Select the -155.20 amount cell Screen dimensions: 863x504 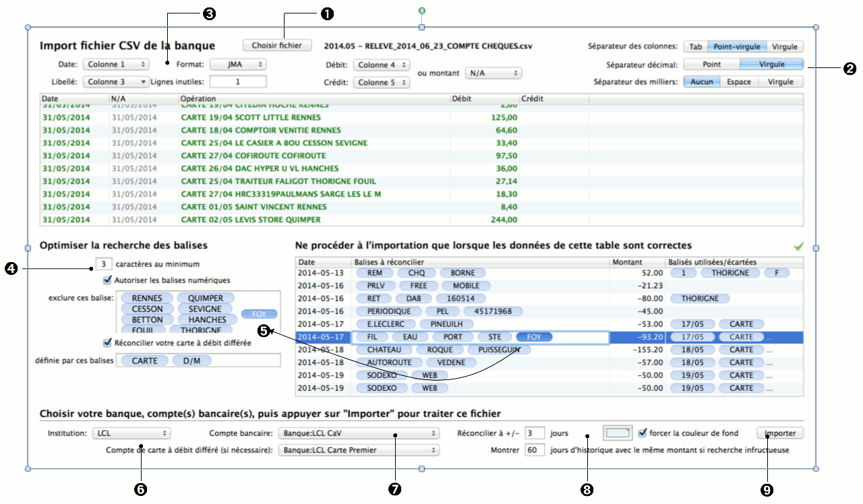pos(636,350)
